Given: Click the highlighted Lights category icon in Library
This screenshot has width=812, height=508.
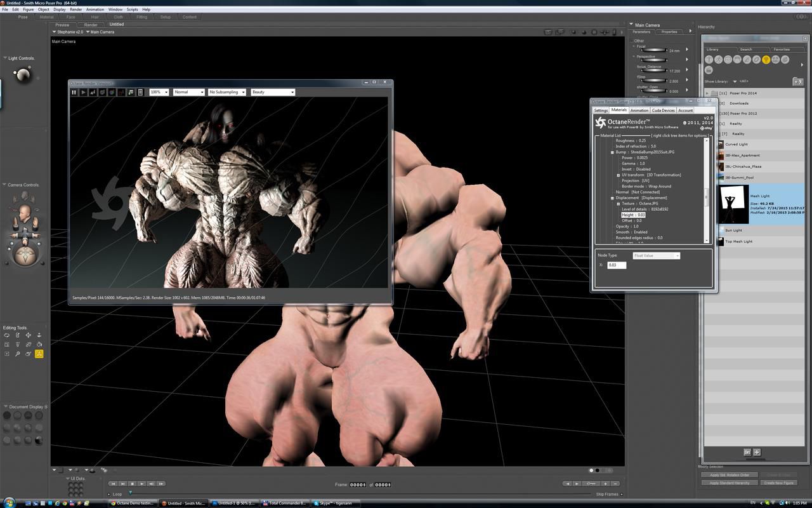Looking at the screenshot, I should point(766,60).
